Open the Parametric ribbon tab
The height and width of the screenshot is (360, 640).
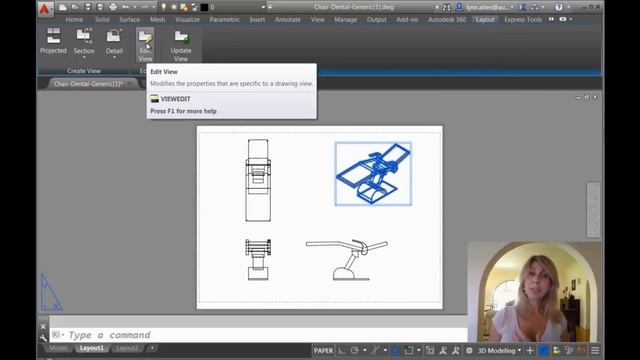[x=224, y=20]
